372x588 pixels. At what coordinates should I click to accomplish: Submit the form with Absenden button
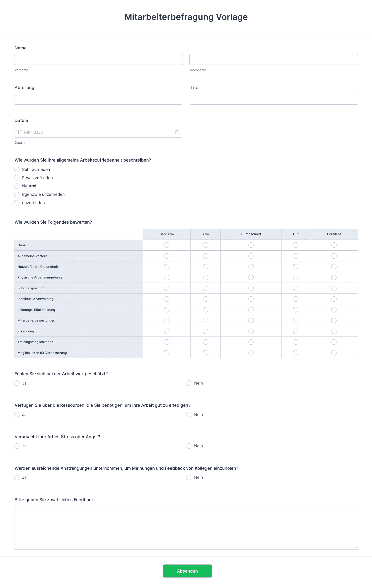pyautogui.click(x=187, y=571)
